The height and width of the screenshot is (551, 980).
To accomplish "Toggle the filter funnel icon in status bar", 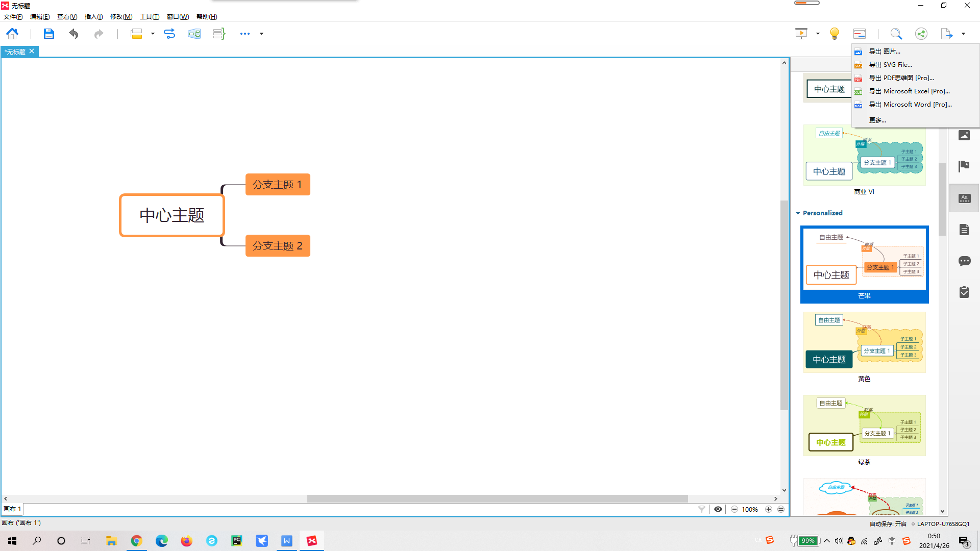I will point(702,509).
